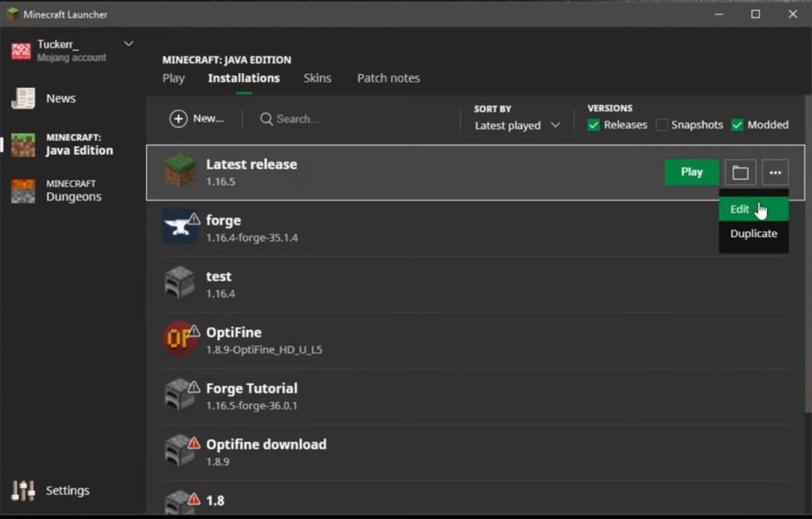Click the installations list scrollbar
Viewport: 812px width, 519px height.
pos(808,254)
